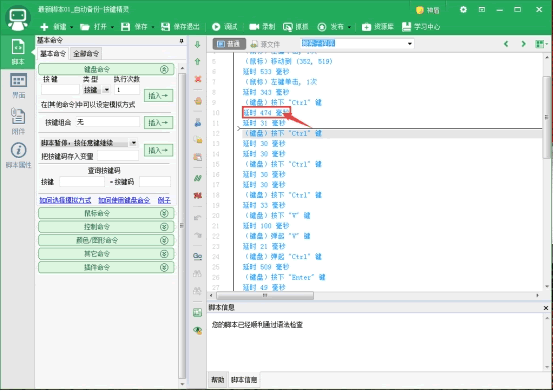553x391 pixels.
Task: Click the 调试 play button
Action: coord(225,27)
